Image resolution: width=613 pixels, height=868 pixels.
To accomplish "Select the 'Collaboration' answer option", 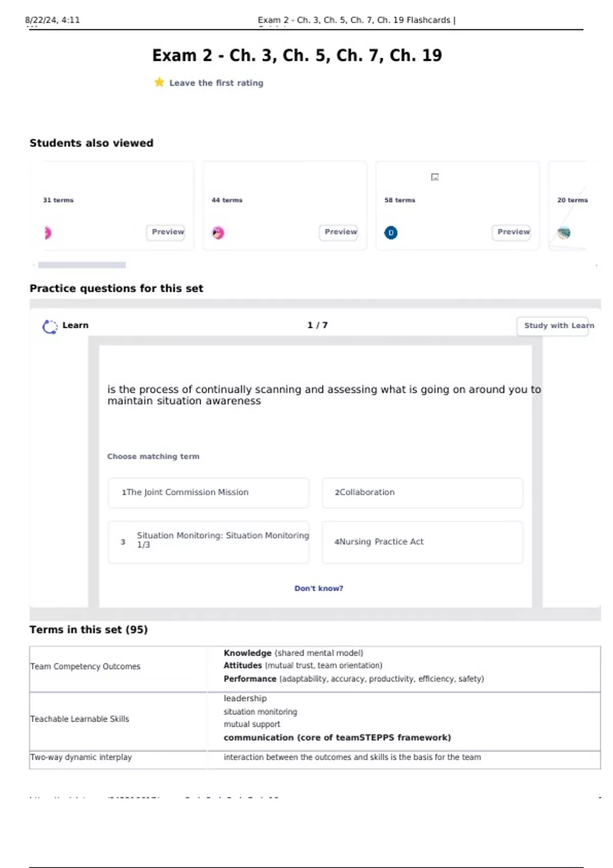I will 422,492.
